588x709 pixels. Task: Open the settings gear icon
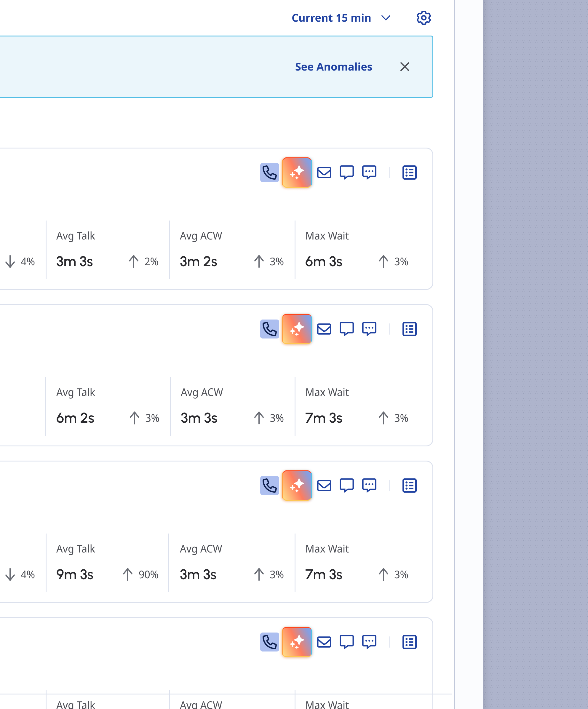424,18
